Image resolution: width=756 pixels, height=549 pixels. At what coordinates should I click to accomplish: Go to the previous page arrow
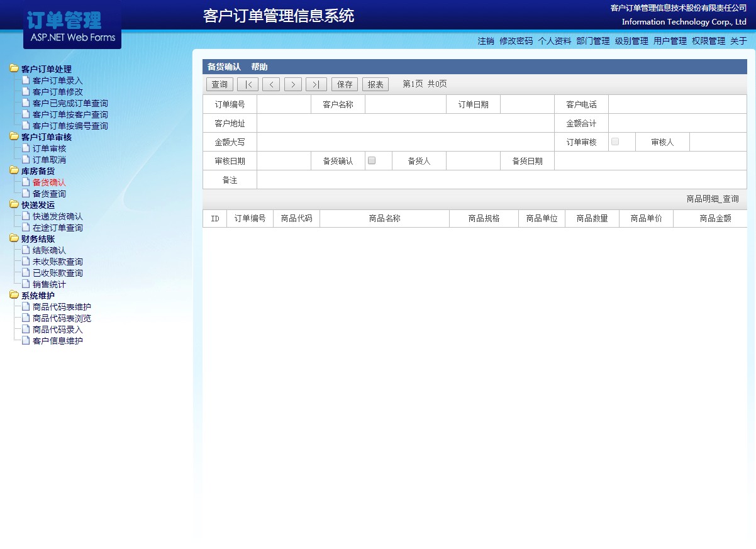tap(271, 84)
